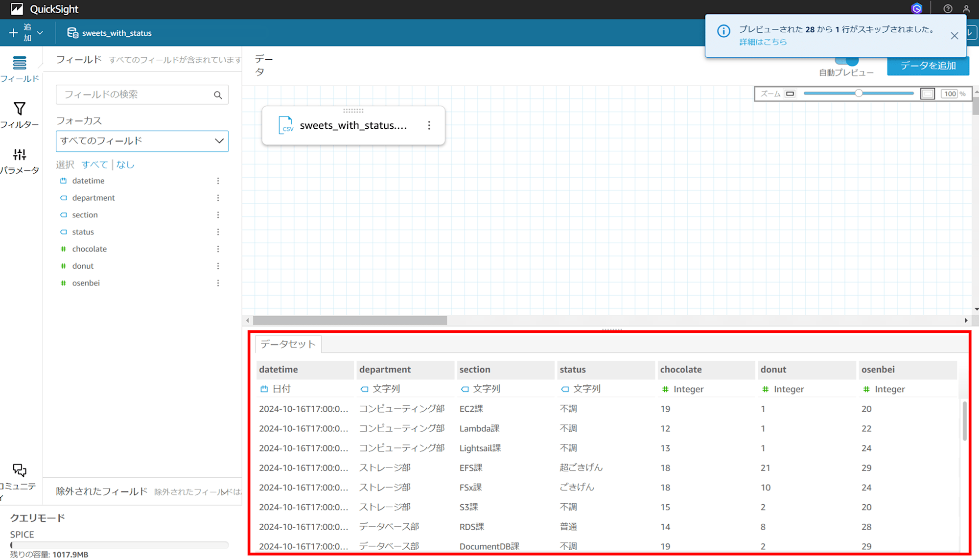Open the sweets_with_status CSV card menu
Image resolution: width=979 pixels, height=560 pixels.
pyautogui.click(x=429, y=125)
